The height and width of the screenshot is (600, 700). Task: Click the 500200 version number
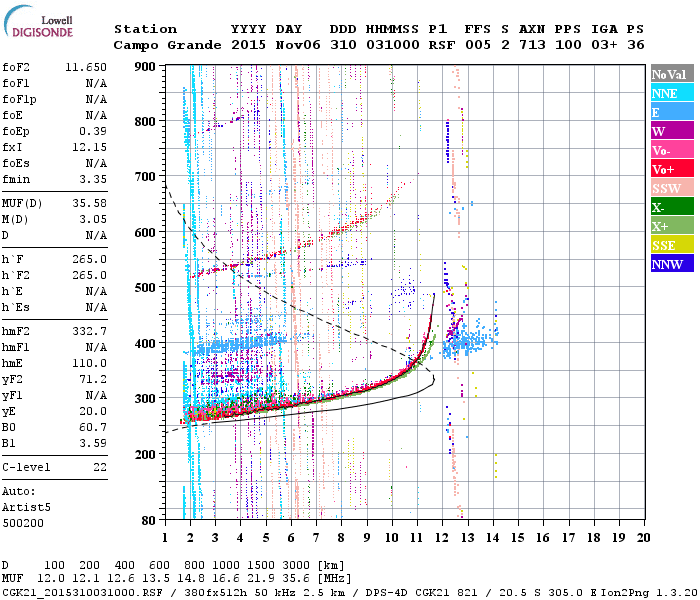pyautogui.click(x=23, y=523)
